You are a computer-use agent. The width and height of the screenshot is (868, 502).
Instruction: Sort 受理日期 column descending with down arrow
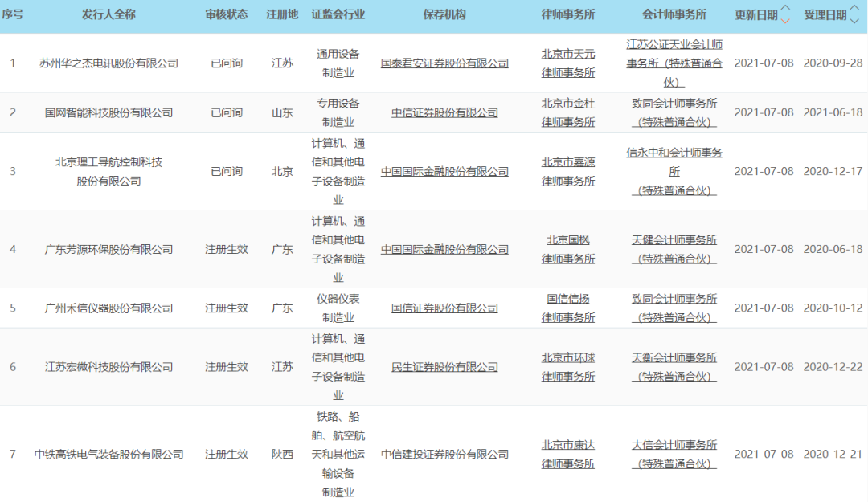[x=854, y=22]
